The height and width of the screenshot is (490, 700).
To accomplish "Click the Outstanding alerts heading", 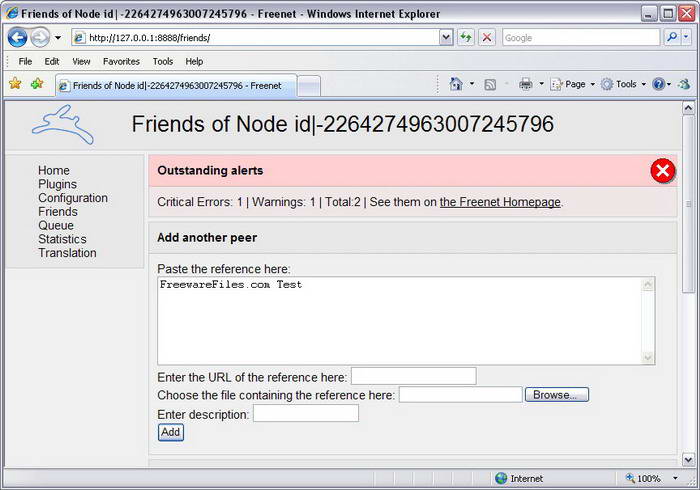I will tap(210, 170).
